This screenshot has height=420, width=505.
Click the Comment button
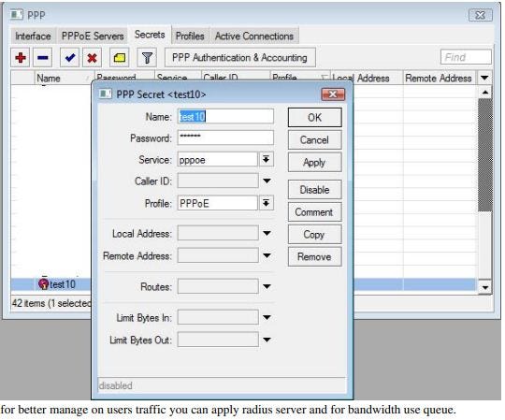[314, 212]
